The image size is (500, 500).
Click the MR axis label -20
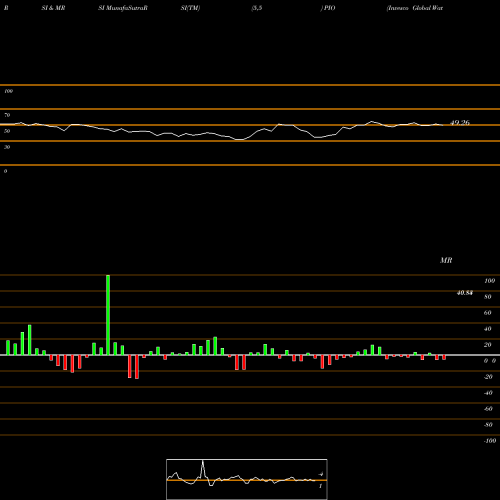[x=488, y=377]
